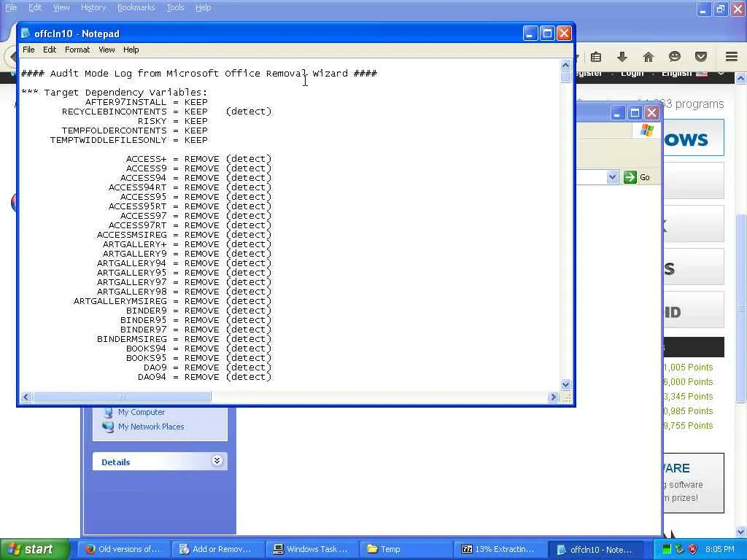
Task: Click the red security shield tray icon
Action: tap(693, 549)
